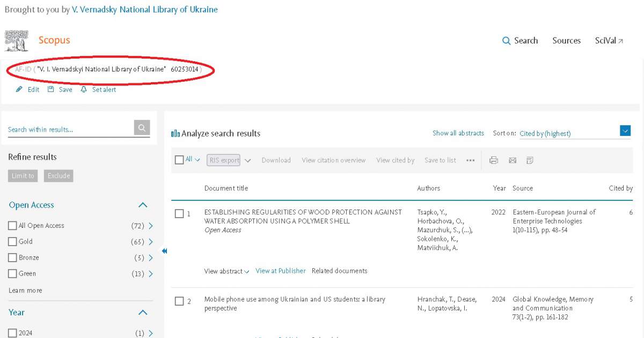Click the Elsevier tree logo
The width and height of the screenshot is (644, 338).
(x=17, y=41)
